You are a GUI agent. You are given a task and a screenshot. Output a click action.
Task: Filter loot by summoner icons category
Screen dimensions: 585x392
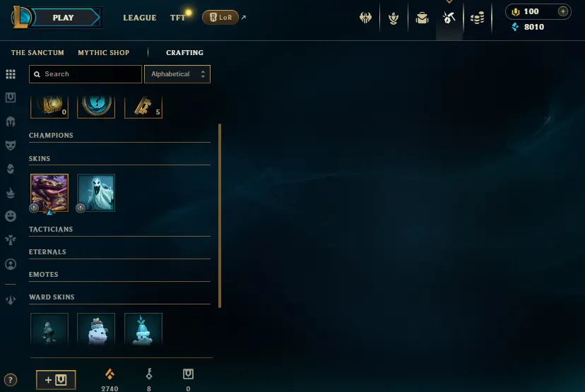point(11,264)
